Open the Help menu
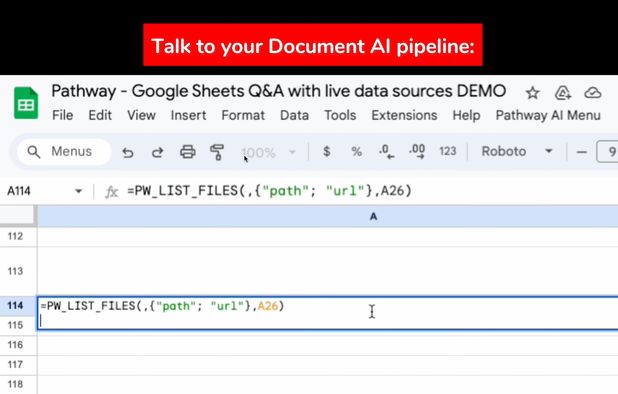Viewport: 618px width, 394px height. pyautogui.click(x=466, y=115)
